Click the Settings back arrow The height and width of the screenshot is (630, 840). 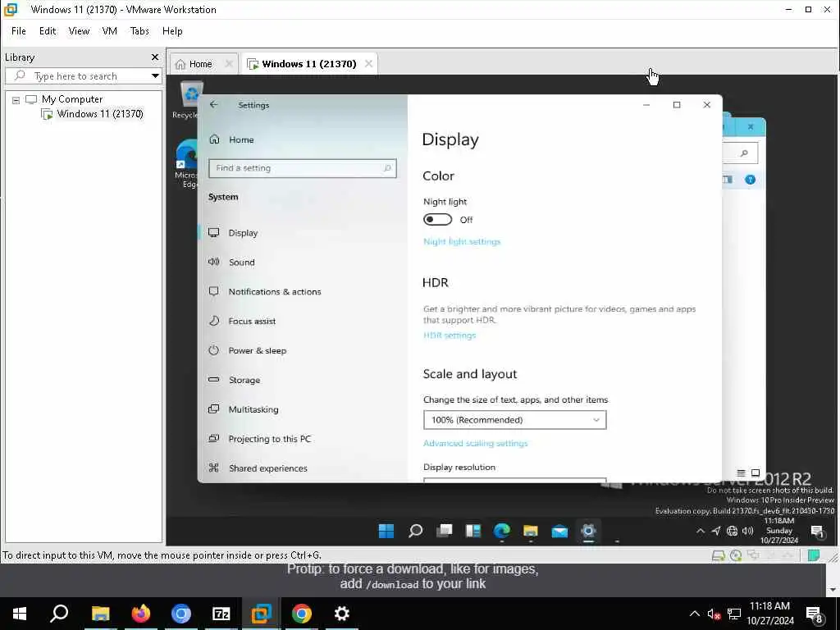coord(214,104)
